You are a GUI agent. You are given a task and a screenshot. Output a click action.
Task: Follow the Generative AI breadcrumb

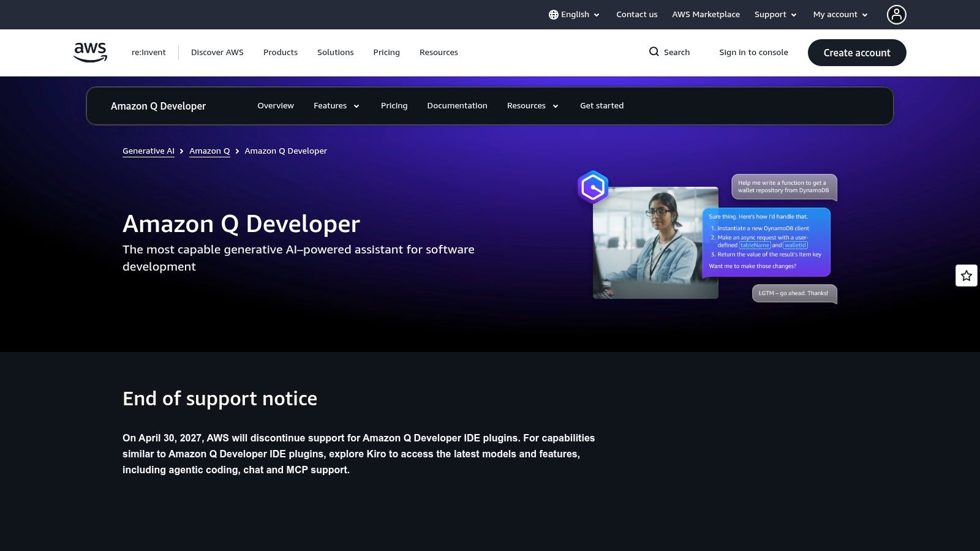[x=148, y=151]
